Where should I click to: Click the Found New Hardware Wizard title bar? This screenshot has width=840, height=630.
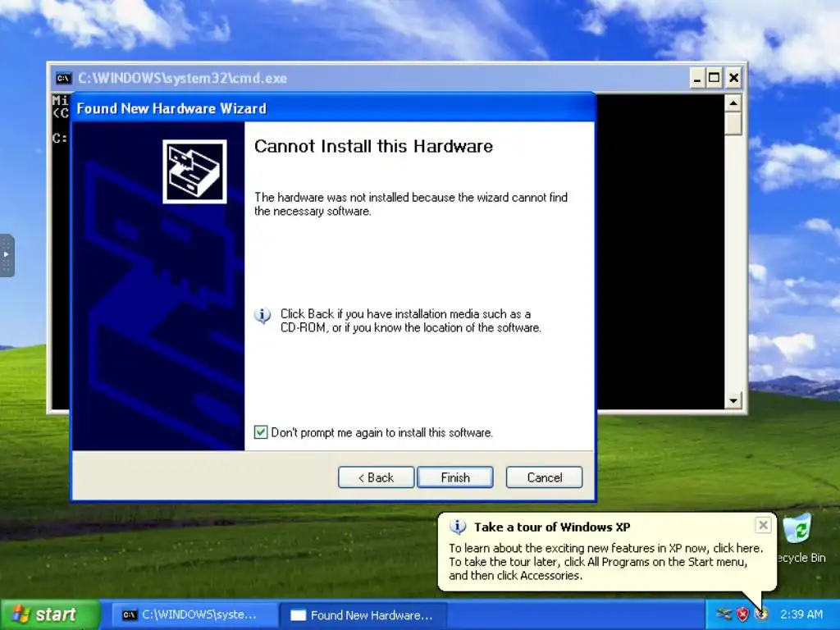[x=333, y=108]
